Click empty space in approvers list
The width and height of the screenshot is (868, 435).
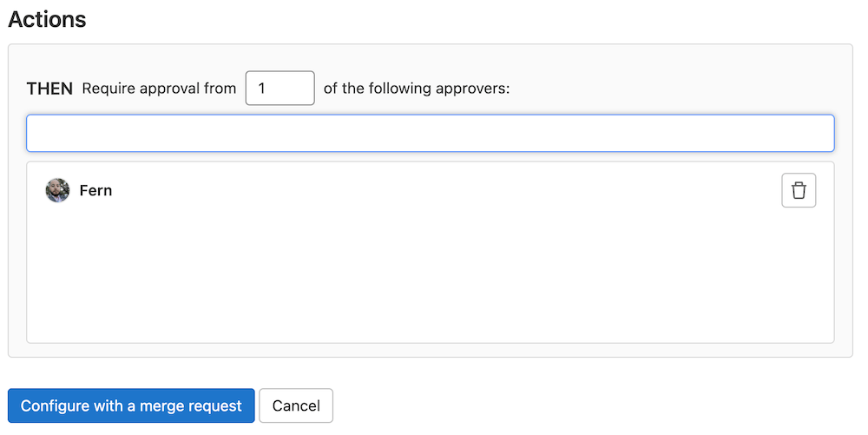[x=431, y=277]
